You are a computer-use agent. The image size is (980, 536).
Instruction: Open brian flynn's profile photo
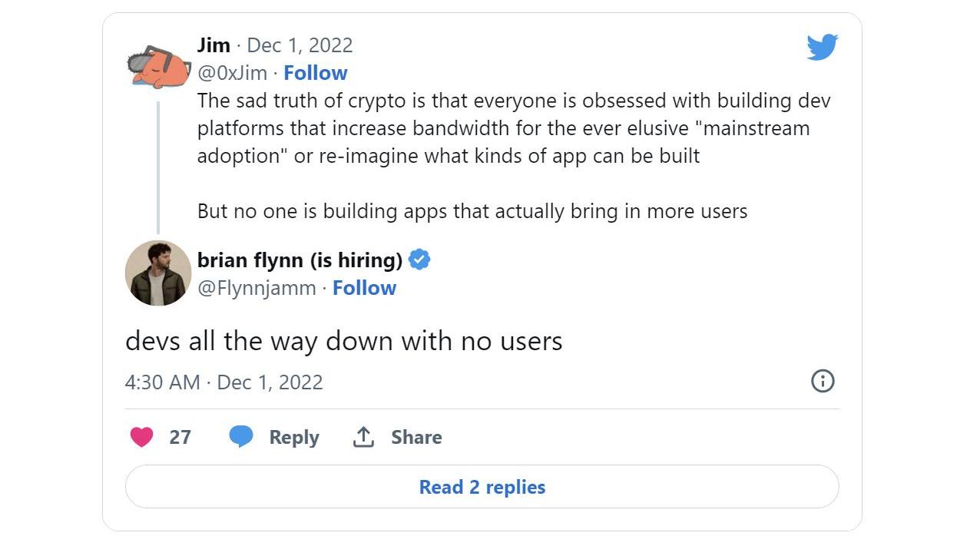(x=157, y=273)
